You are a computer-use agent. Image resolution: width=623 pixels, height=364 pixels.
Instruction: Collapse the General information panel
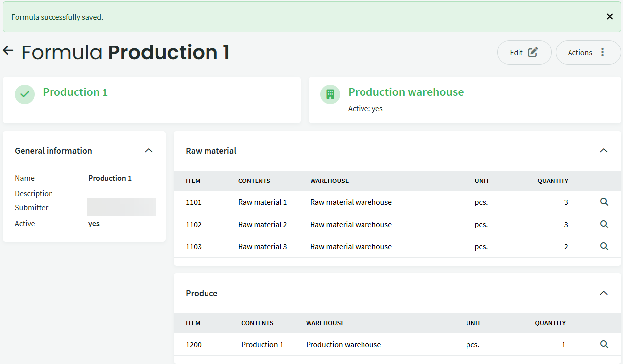click(x=148, y=151)
